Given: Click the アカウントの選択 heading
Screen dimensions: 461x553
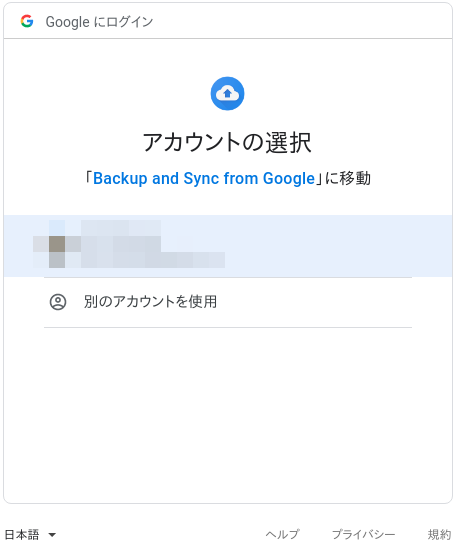Looking at the screenshot, I should click(x=228, y=142).
